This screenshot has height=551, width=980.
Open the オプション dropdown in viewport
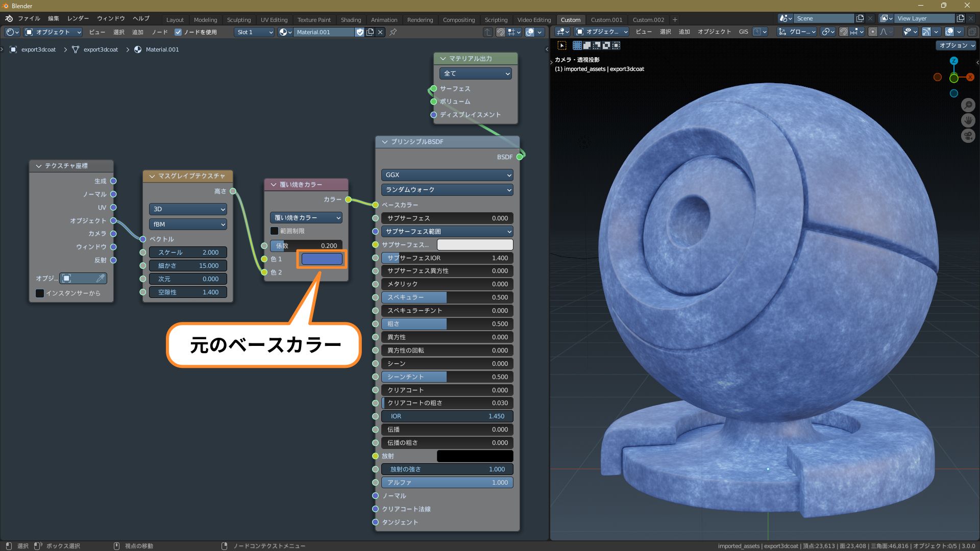pyautogui.click(x=956, y=45)
